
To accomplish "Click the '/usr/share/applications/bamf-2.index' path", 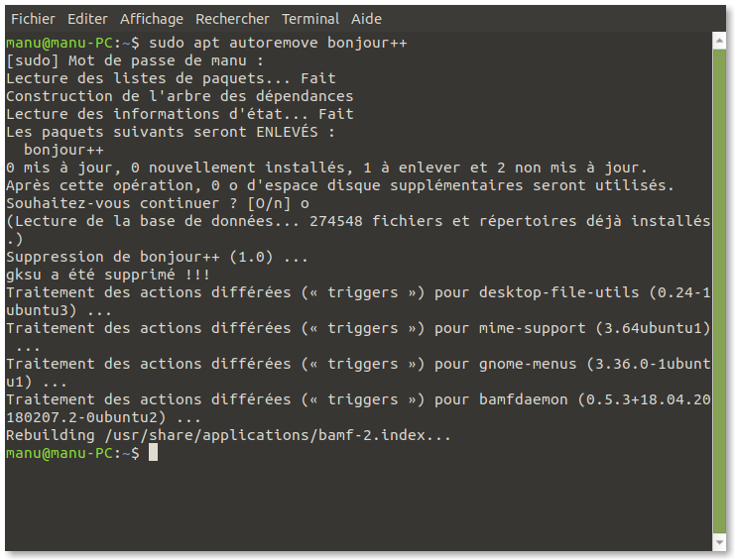I will tap(265, 435).
